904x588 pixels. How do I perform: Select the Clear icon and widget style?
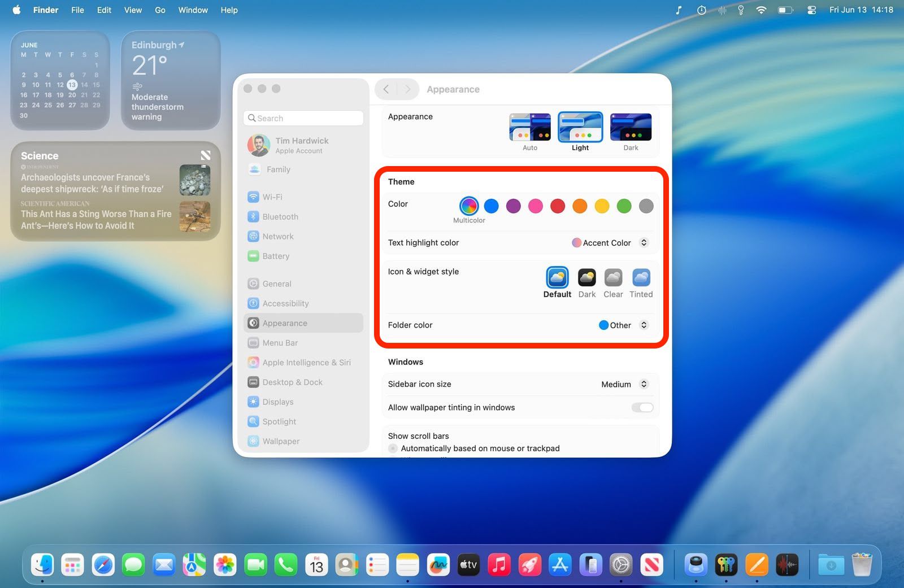[x=613, y=278]
